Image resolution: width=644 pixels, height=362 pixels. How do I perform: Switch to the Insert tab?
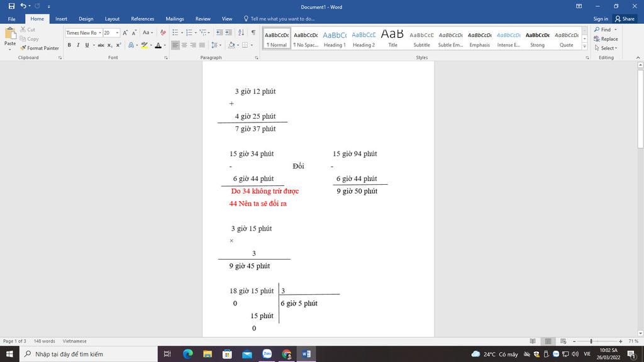pos(61,19)
